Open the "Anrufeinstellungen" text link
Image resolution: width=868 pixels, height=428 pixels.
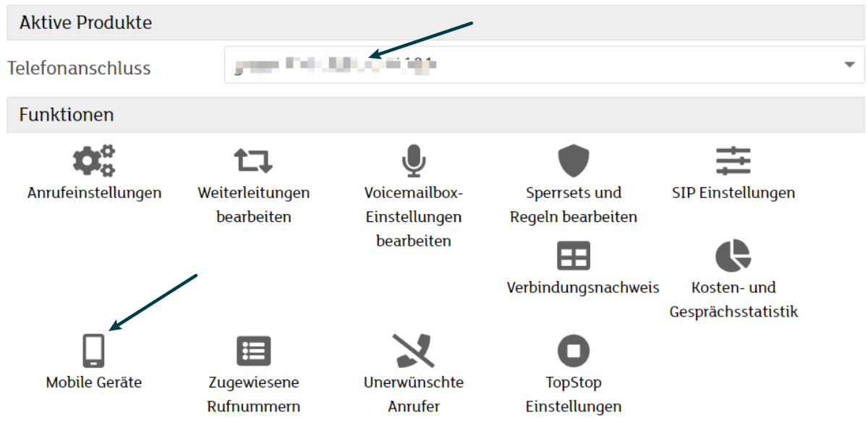coord(94,193)
